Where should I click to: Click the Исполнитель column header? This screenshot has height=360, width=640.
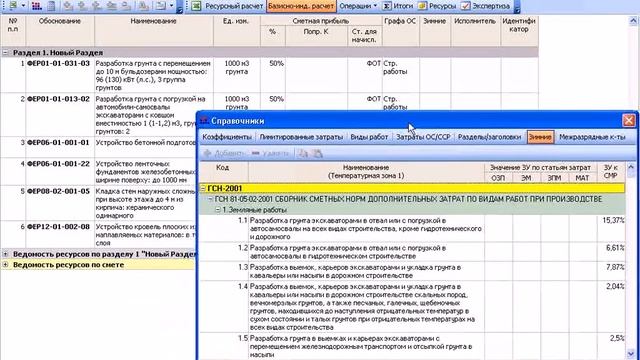(476, 31)
